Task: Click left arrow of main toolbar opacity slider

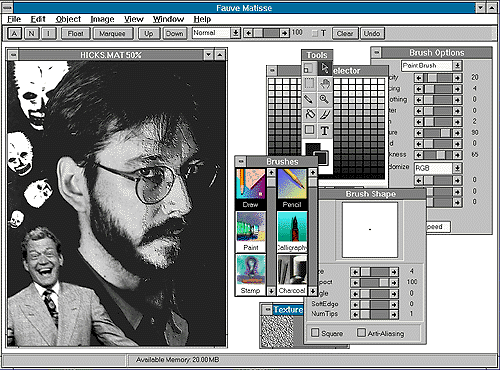Action: click(248, 33)
